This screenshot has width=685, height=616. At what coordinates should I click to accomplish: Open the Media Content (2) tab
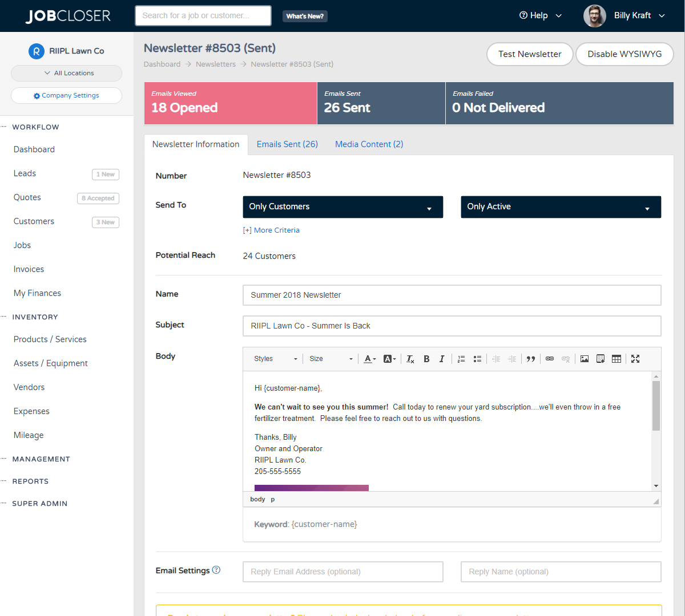[x=369, y=144]
